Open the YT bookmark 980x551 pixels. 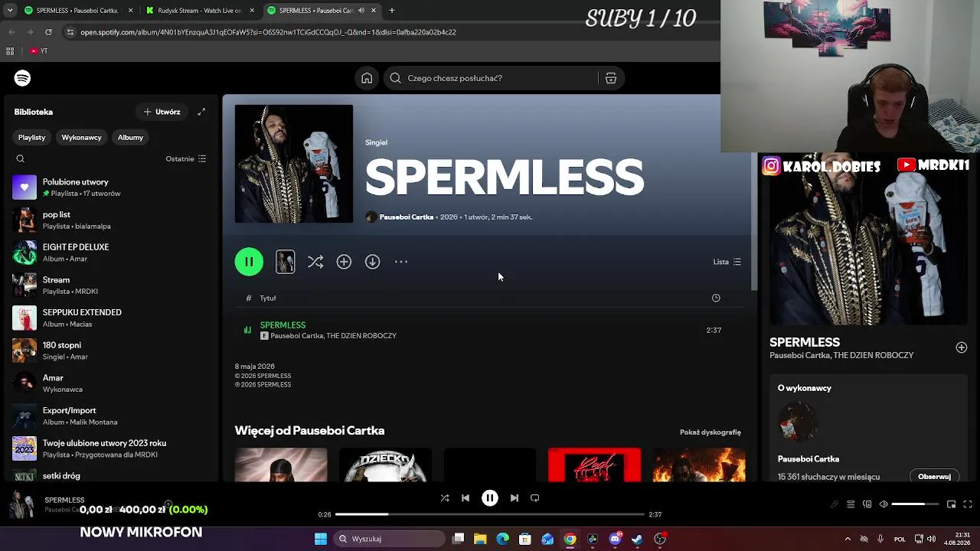tap(39, 51)
